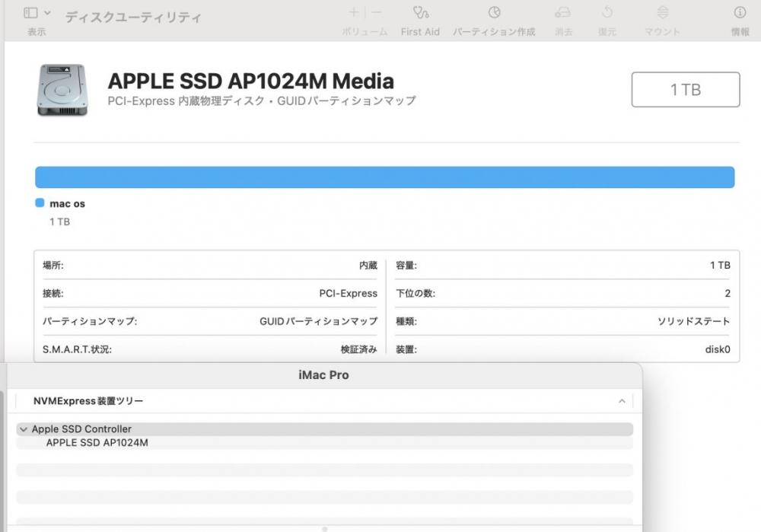Collapse the Apple SSD Controller tree node
The image size is (761, 532).
point(24,429)
